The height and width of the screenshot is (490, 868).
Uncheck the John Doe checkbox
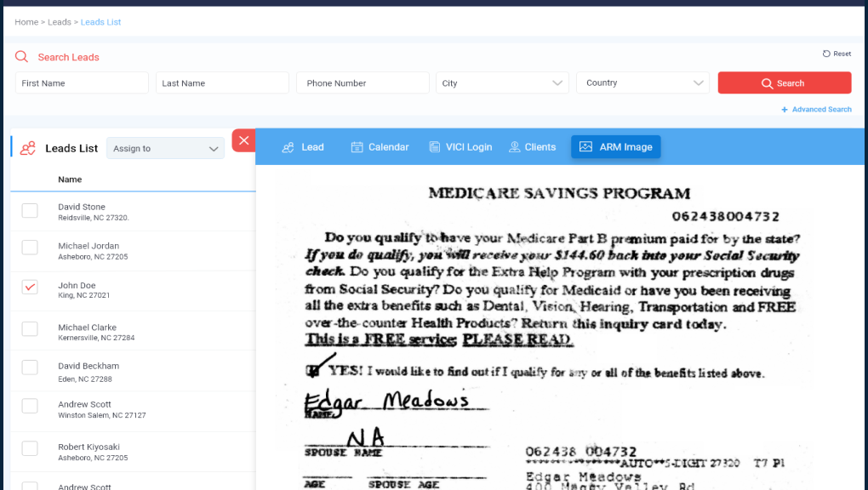[x=30, y=287]
